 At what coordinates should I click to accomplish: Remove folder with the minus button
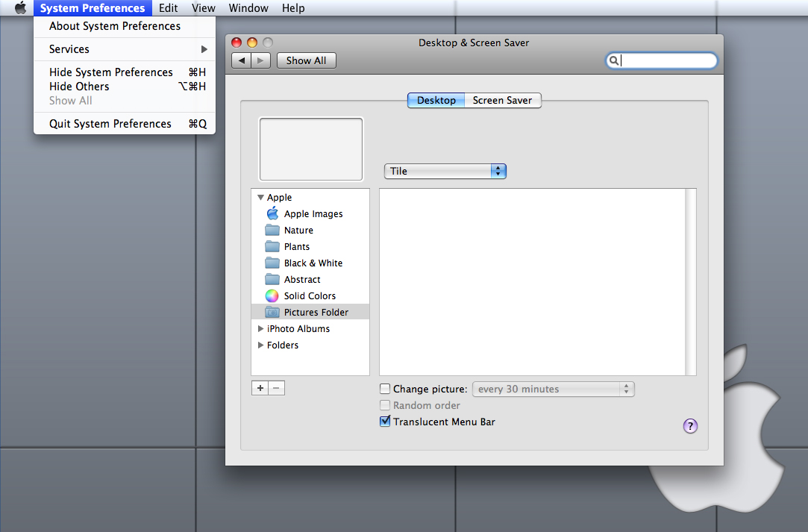point(276,388)
